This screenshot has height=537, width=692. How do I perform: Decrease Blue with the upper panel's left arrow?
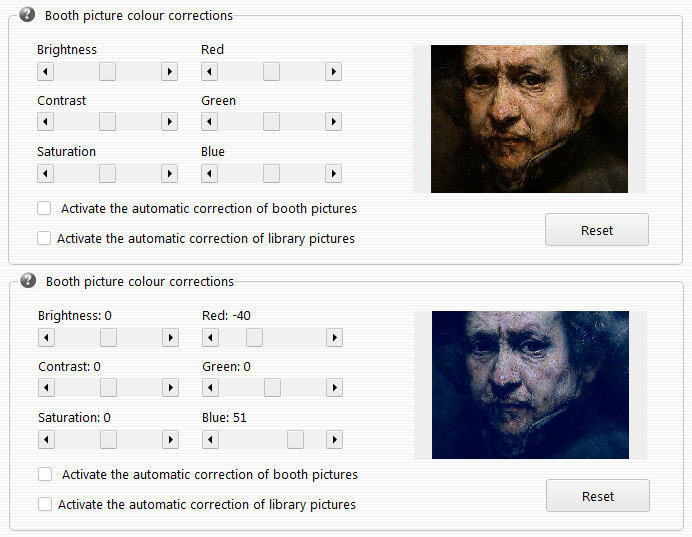coord(209,173)
